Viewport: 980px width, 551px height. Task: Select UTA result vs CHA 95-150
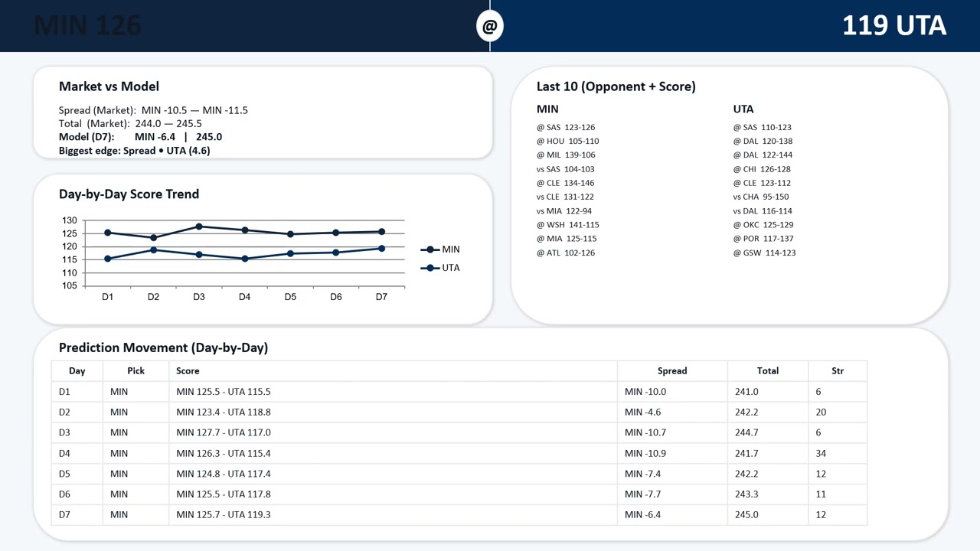pyautogui.click(x=761, y=197)
